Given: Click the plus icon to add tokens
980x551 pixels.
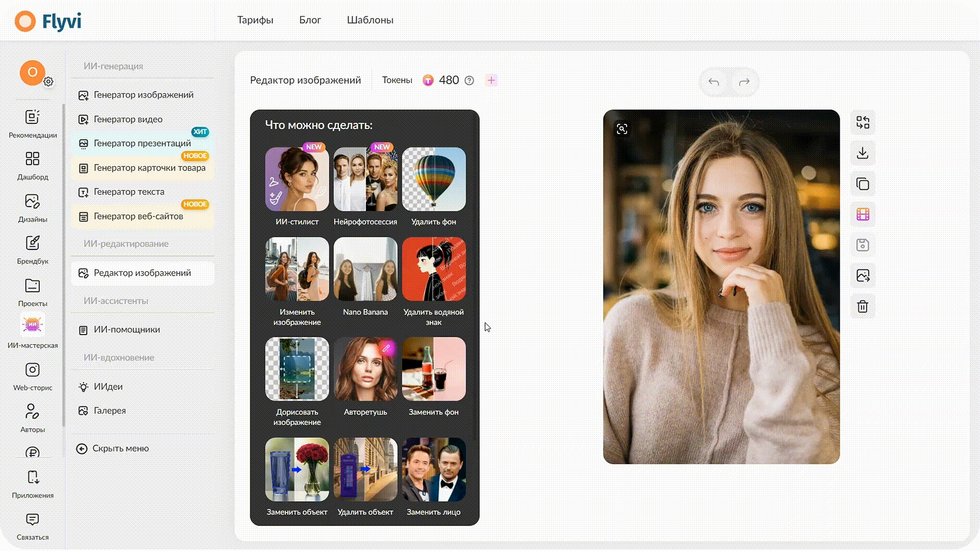Looking at the screenshot, I should (x=491, y=80).
